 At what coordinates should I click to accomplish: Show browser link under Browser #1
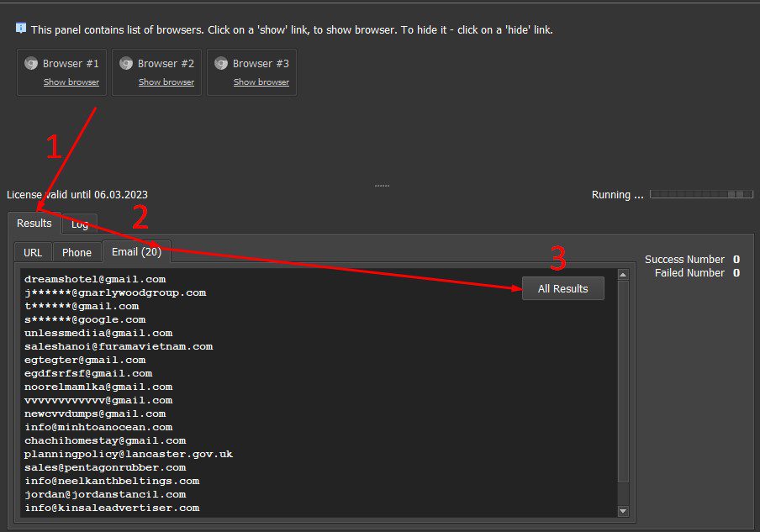pyautogui.click(x=71, y=82)
